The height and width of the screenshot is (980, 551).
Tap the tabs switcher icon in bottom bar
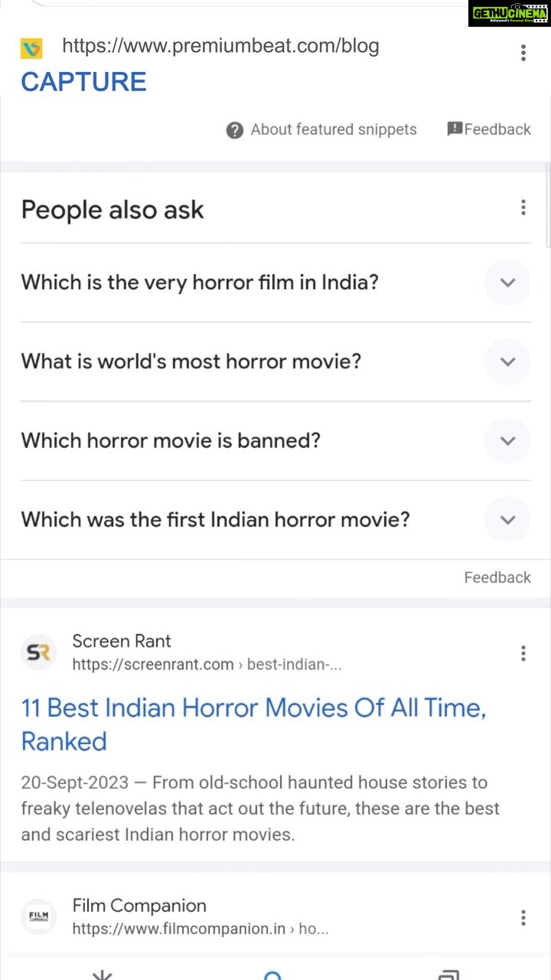[448, 975]
